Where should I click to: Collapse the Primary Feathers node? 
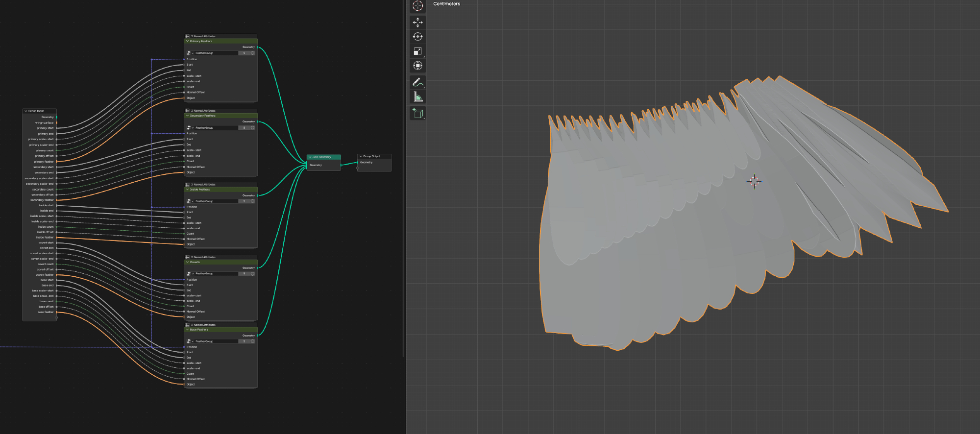187,41
